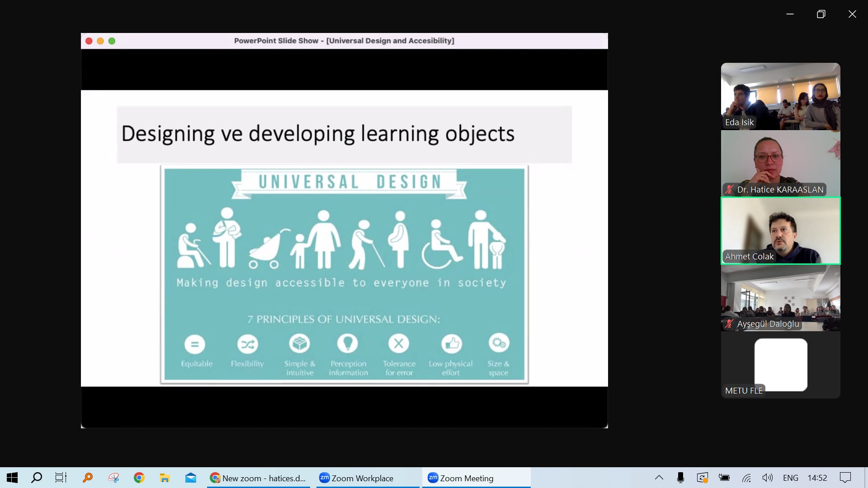Viewport: 868px width, 488px height.
Task: Open the Action Center notification panel
Action: [846, 478]
